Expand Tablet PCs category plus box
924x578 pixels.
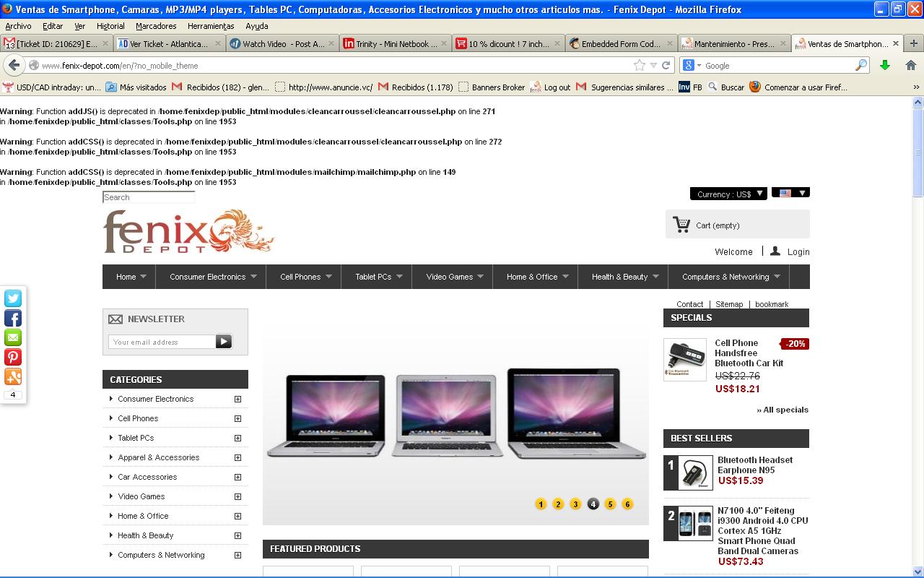(237, 438)
